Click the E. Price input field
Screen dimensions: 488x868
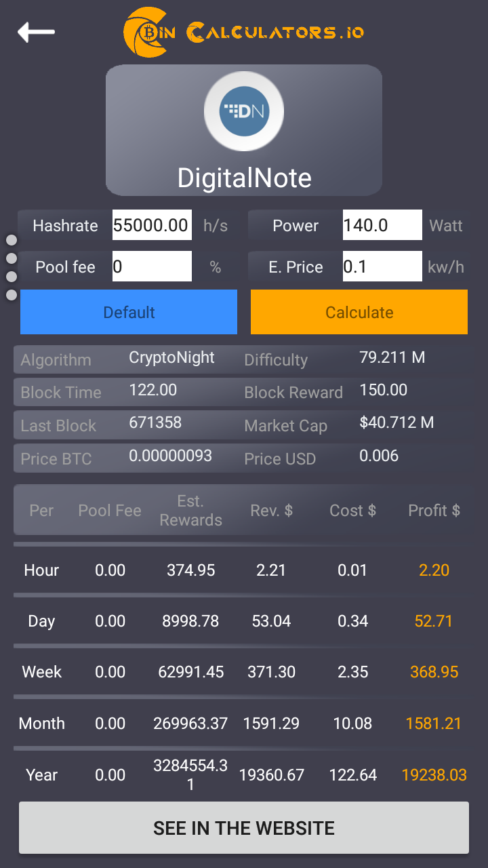click(x=382, y=267)
